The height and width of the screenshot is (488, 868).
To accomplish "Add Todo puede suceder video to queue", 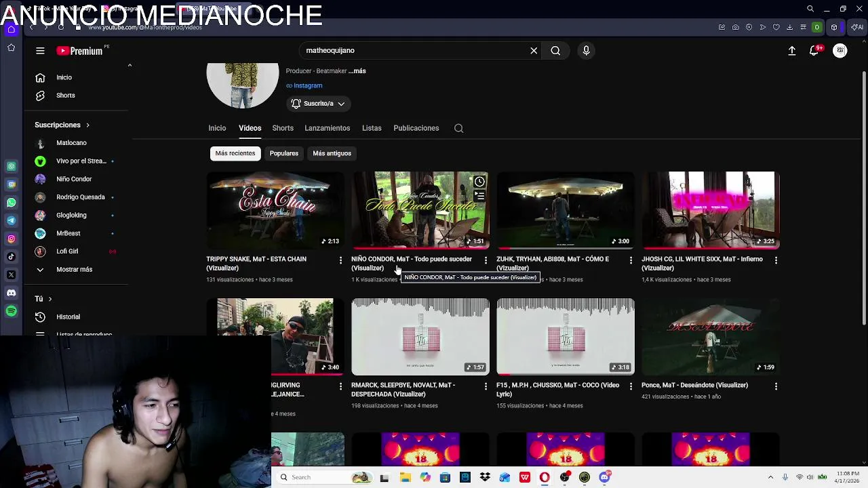I will click(479, 196).
